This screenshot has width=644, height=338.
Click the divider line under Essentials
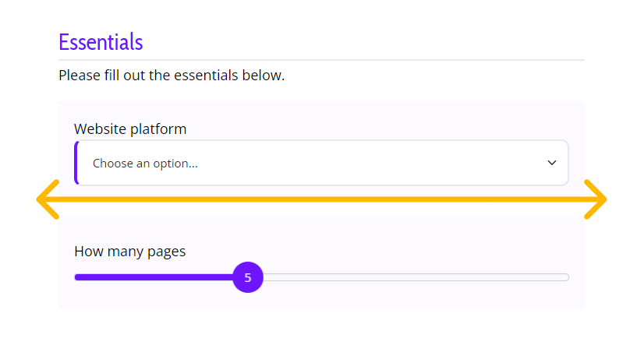click(321, 60)
